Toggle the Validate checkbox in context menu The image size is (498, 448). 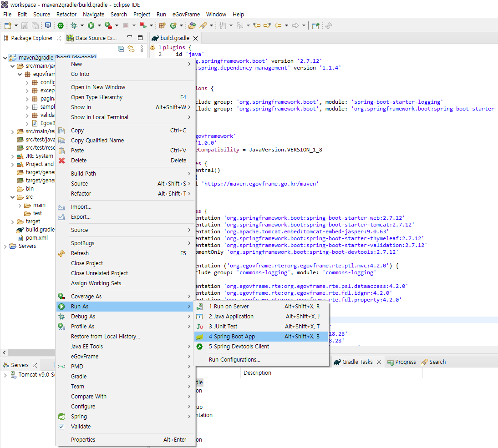tap(61, 427)
